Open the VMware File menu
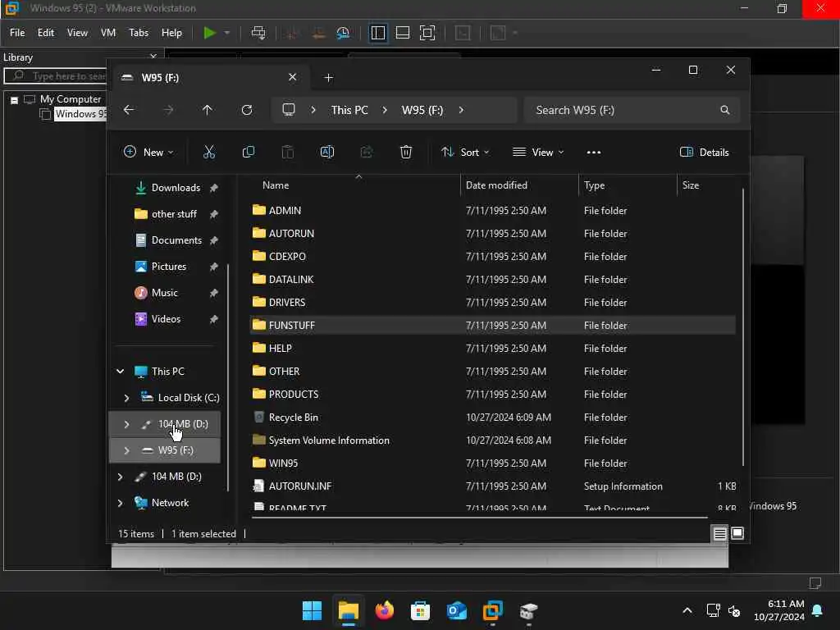 pyautogui.click(x=17, y=33)
